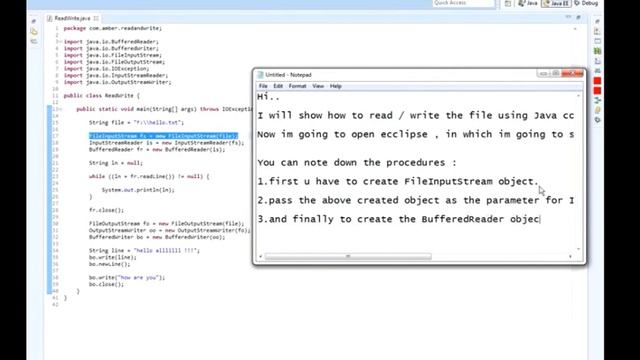Click line '2.pass the above created object'

click(x=416, y=200)
